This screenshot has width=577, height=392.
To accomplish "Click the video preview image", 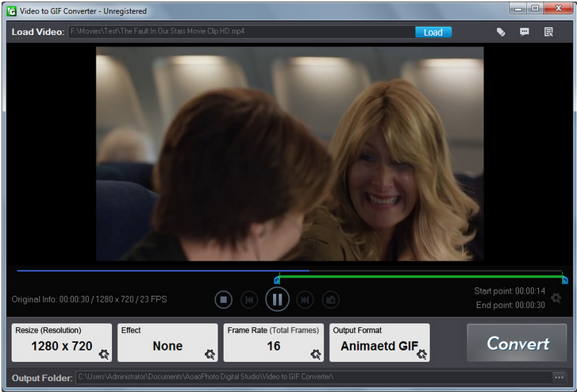I will [290, 153].
